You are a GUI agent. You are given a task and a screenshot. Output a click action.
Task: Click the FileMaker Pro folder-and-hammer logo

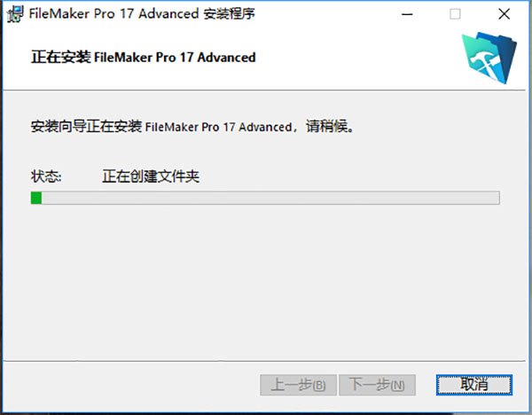pos(489,58)
